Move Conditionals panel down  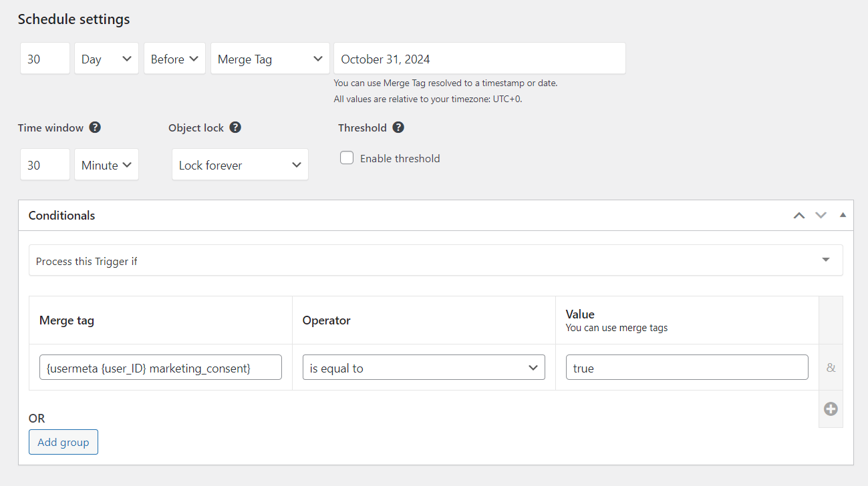coord(821,215)
